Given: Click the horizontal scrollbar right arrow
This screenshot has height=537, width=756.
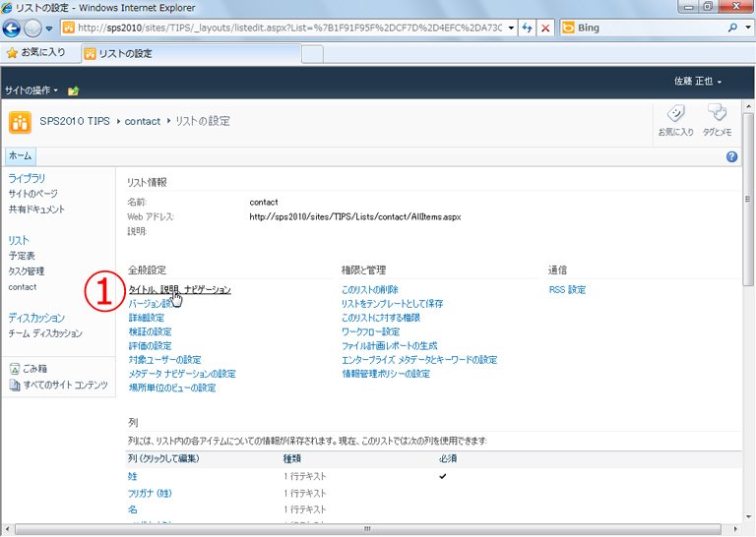Looking at the screenshot, I should point(735,529).
